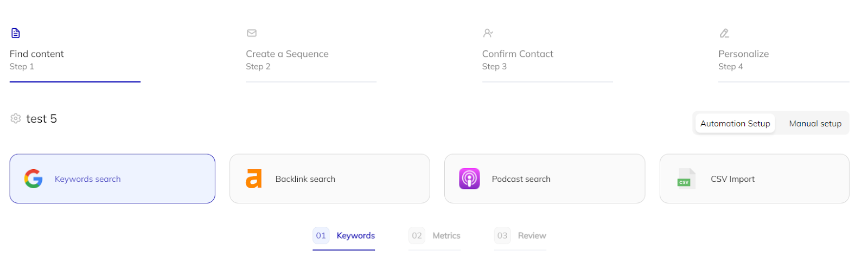The width and height of the screenshot is (868, 268).
Task: Switch to Manual setup mode
Action: pos(815,124)
